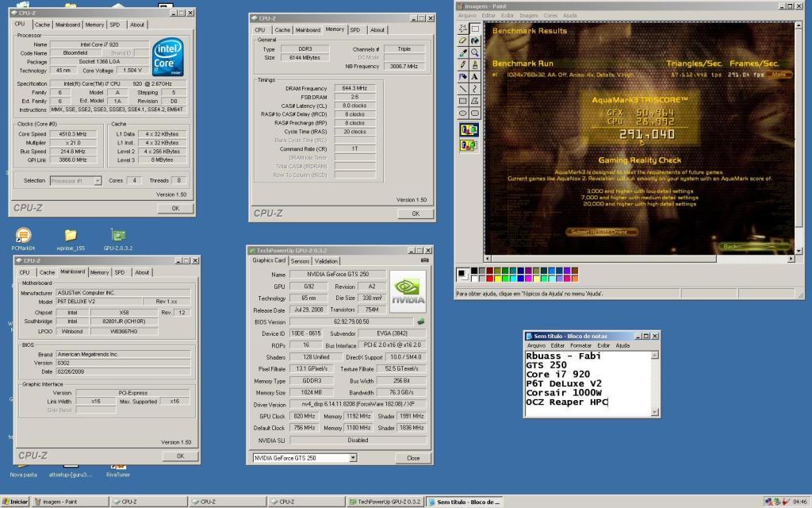
Task: Choose the Fill With Color bucket tool
Action: (474, 40)
